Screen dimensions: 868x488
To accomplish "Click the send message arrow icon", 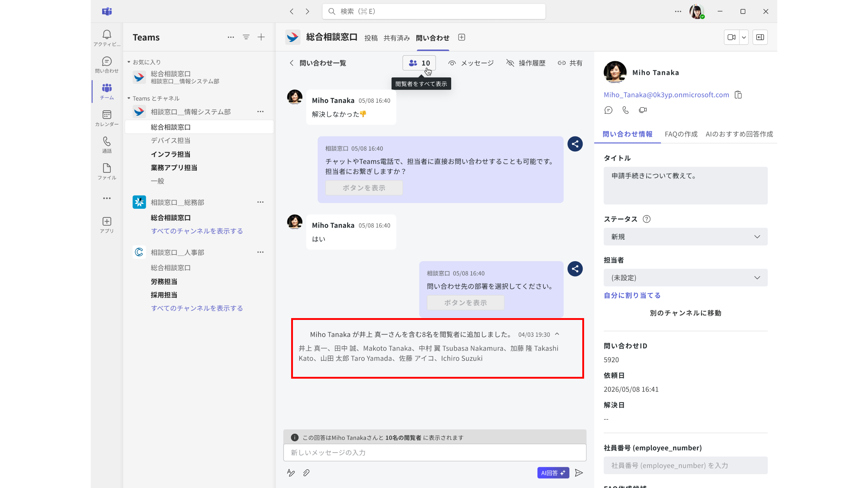I will tap(579, 473).
